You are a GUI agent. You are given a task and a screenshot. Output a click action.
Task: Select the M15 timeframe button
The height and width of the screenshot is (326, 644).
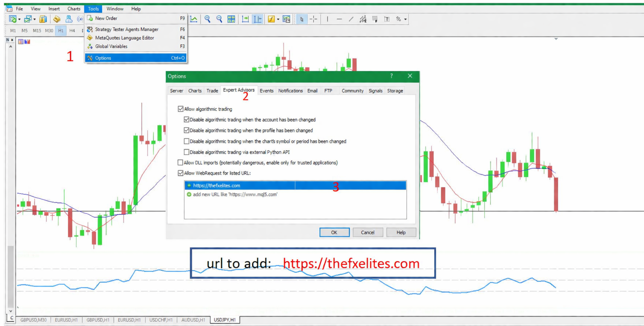(37, 31)
